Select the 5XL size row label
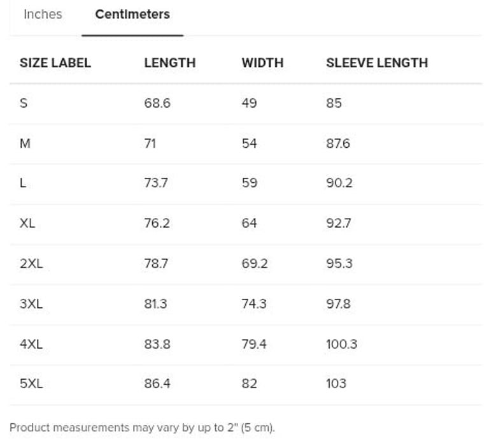The width and height of the screenshot is (489, 448). point(31,384)
